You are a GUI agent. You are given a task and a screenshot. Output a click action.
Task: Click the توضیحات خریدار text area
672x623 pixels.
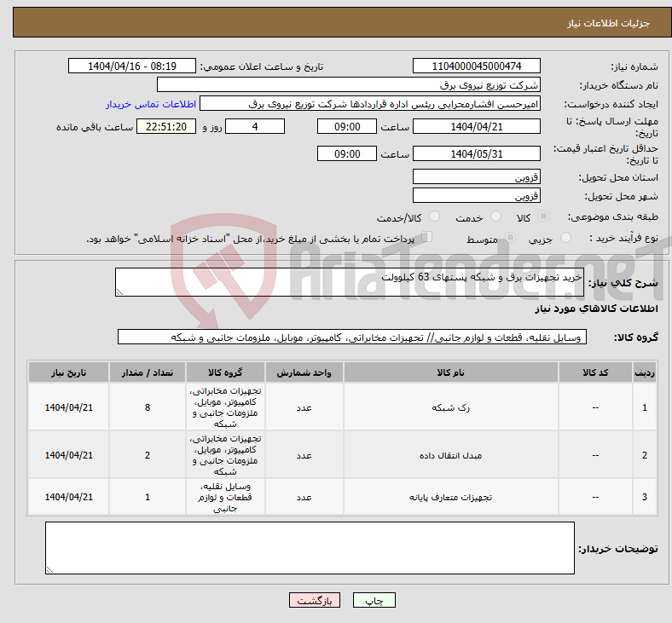(x=310, y=547)
